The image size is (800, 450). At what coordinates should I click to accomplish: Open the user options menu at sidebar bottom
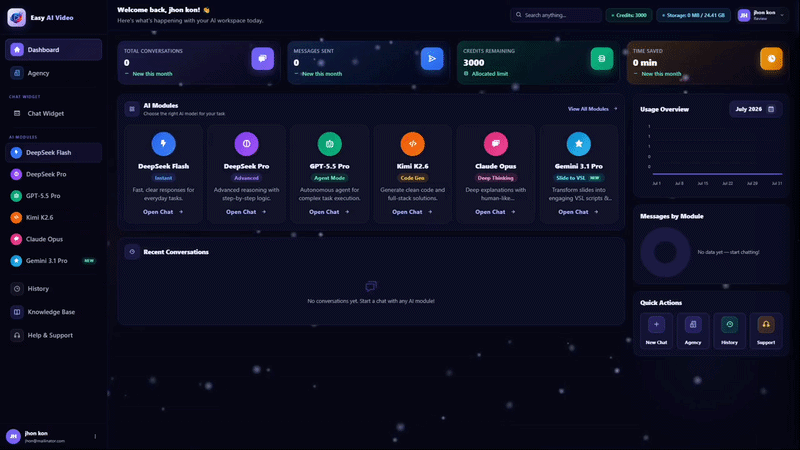pyautogui.click(x=95, y=436)
